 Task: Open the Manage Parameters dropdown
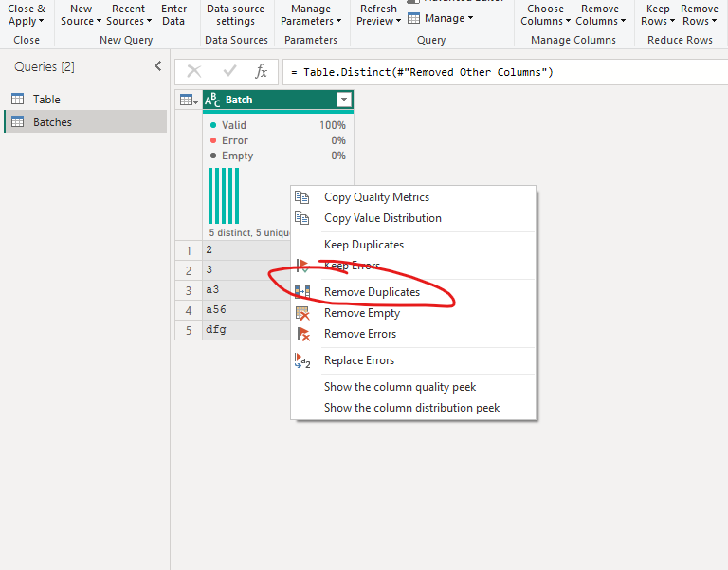[x=311, y=15]
